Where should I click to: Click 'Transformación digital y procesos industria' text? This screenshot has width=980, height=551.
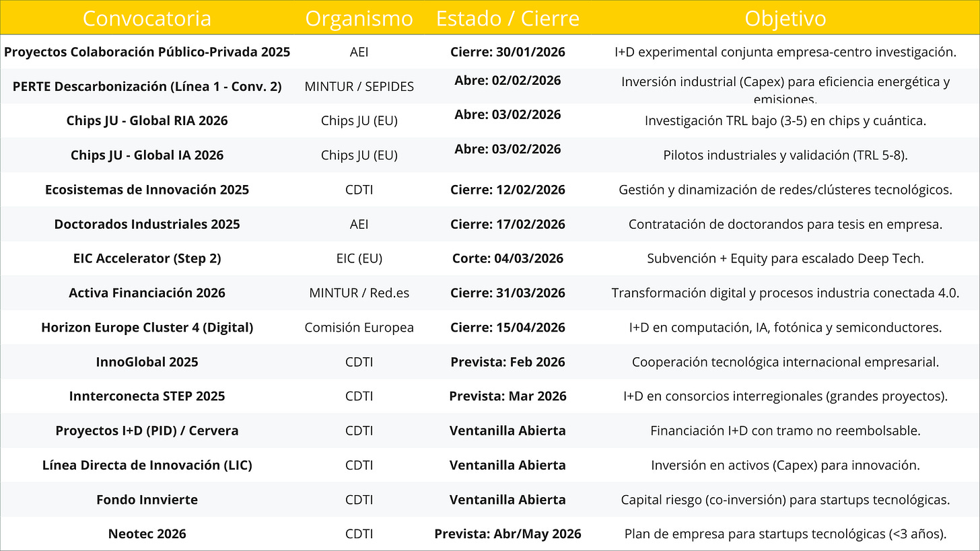(740, 293)
